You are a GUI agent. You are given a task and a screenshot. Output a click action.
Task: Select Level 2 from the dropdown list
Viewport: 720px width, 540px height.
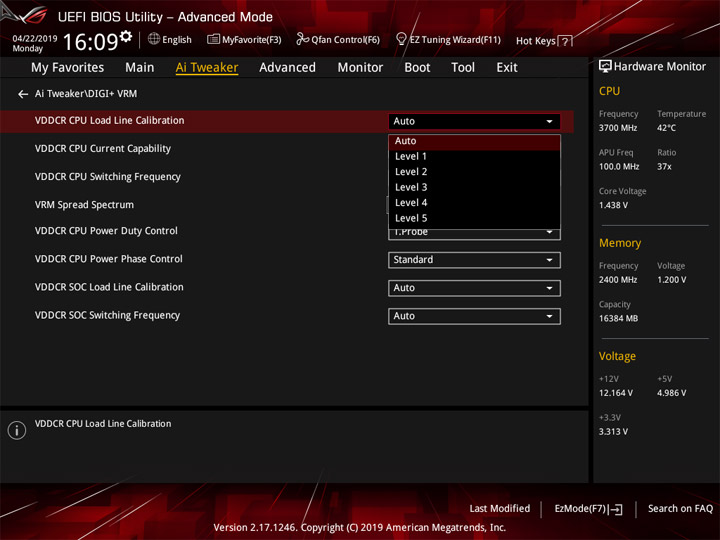click(x=474, y=172)
